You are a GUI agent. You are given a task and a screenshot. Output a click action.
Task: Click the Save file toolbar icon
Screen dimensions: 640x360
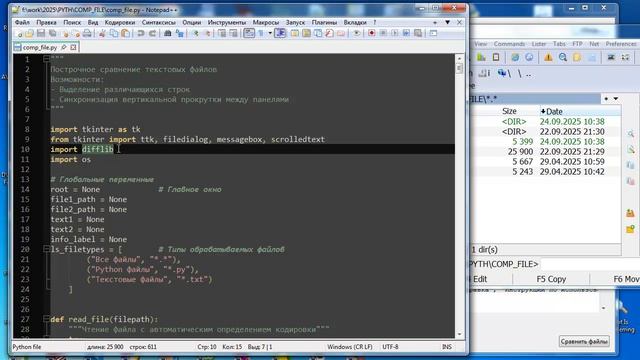pos(41,33)
